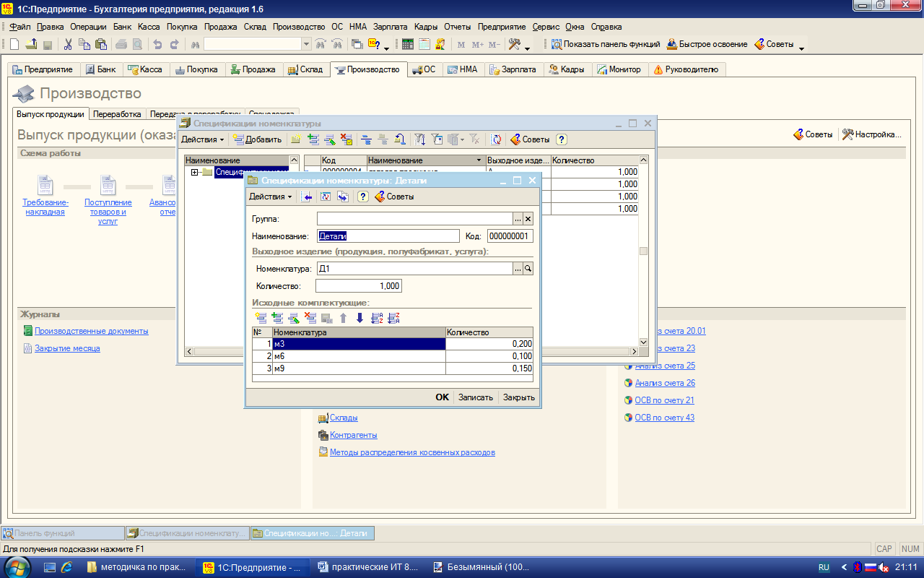Click the reread/refresh icon in Детали toolbar
The height and width of the screenshot is (578, 924).
325,197
